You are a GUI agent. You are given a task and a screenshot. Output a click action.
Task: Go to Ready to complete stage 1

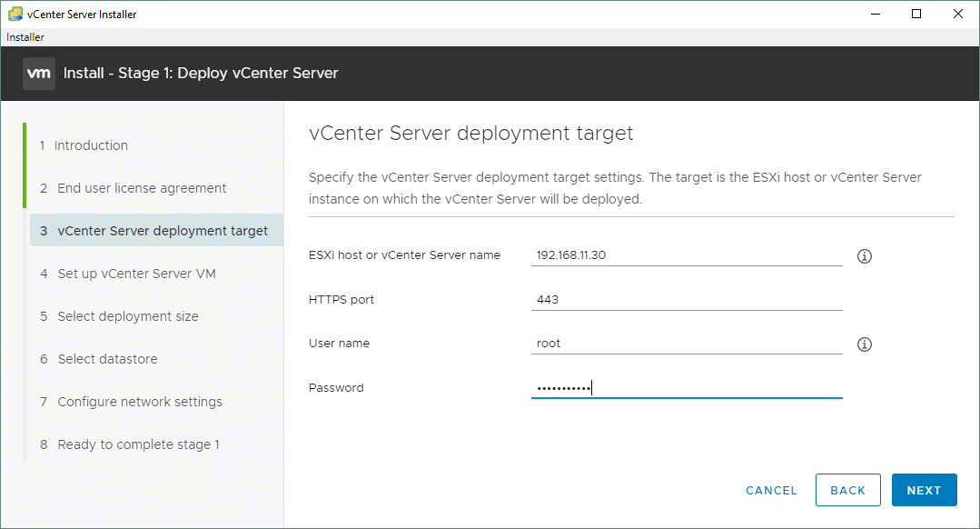click(138, 444)
